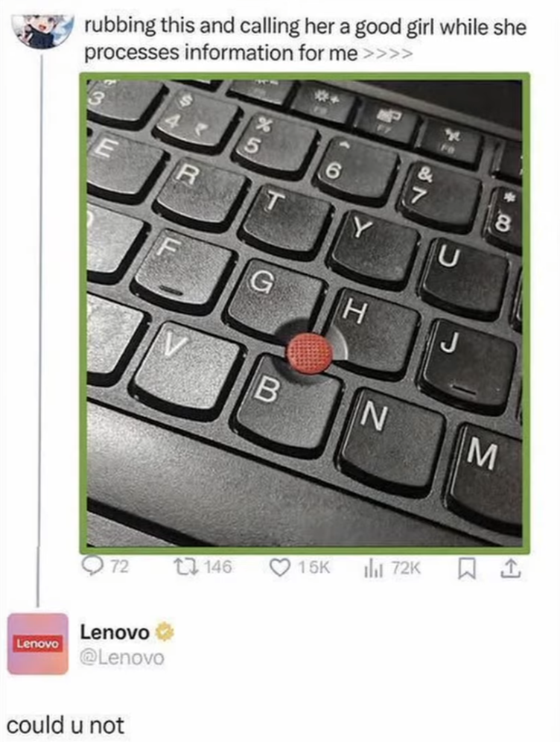
Task: Click the 146 retweet count
Action: point(217,566)
